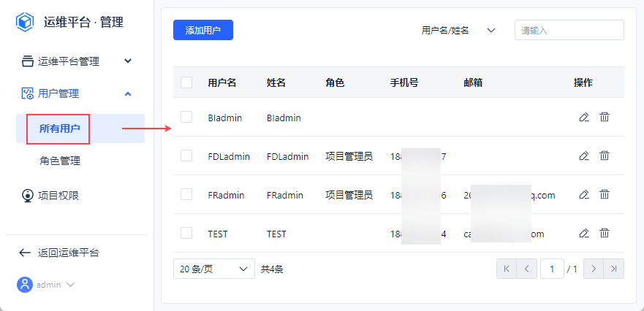This screenshot has height=311, width=644.
Task: Go to the last page button
Action: (615, 269)
